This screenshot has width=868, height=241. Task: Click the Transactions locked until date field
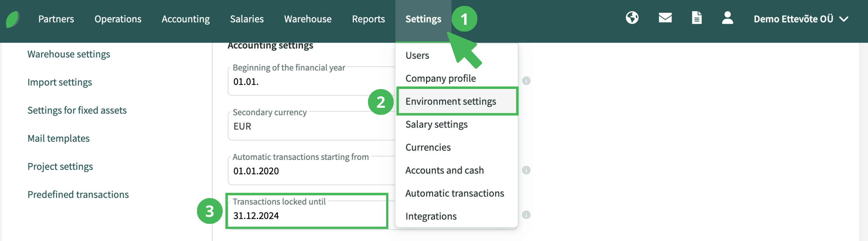click(307, 215)
